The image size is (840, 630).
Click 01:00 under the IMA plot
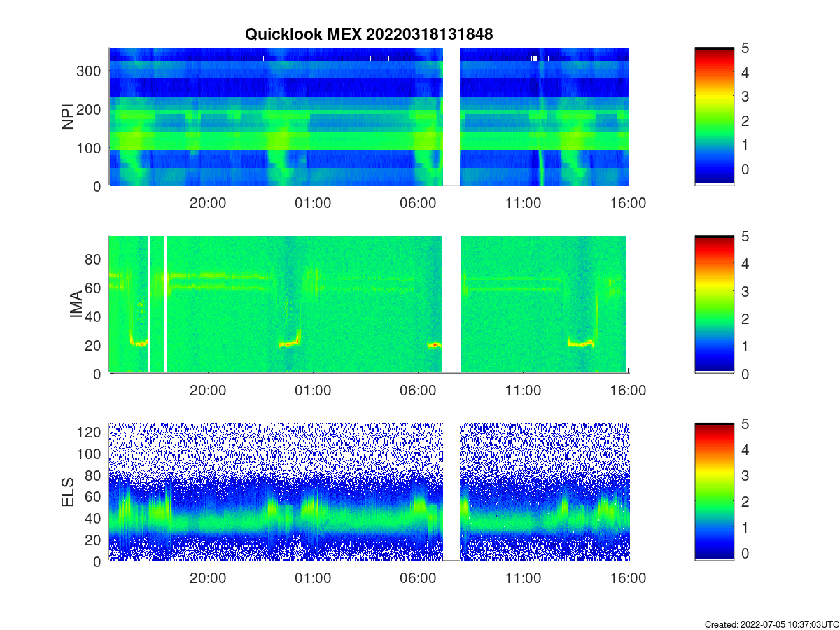(313, 391)
